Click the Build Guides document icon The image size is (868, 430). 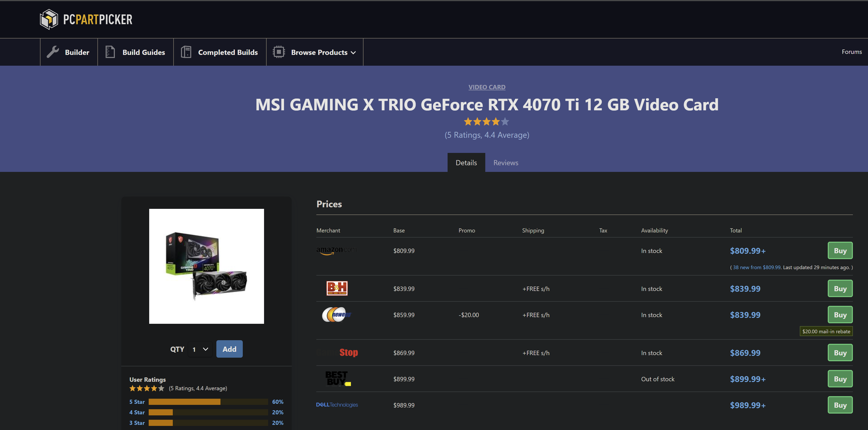click(x=110, y=52)
